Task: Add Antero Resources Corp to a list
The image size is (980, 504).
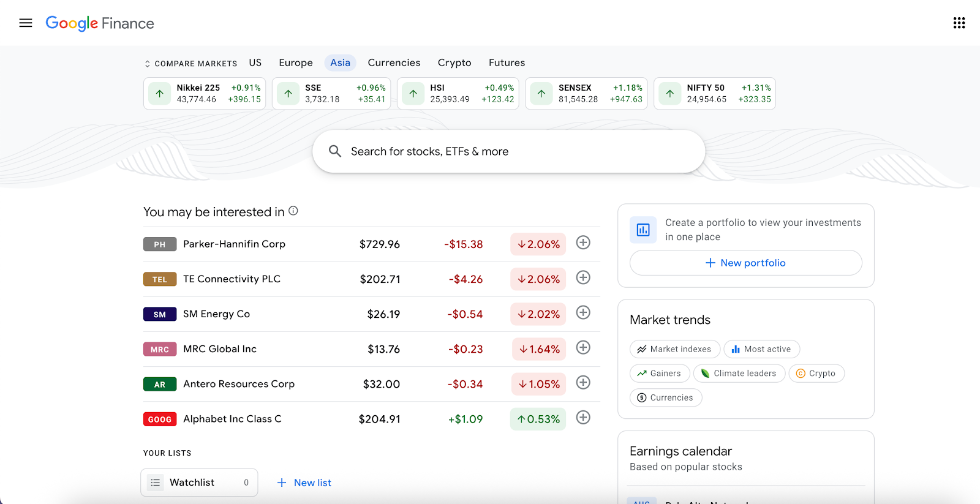Action: tap(583, 382)
